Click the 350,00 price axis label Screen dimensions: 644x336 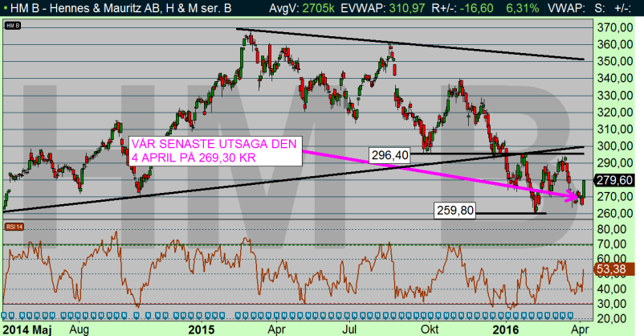(614, 61)
